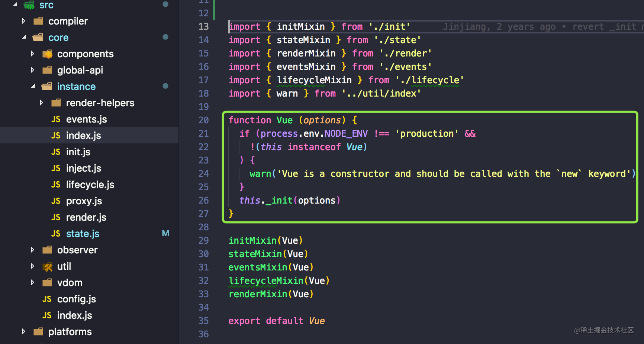This screenshot has width=644, height=344.
Task: Expand the components folder arrow
Action: coord(33,53)
